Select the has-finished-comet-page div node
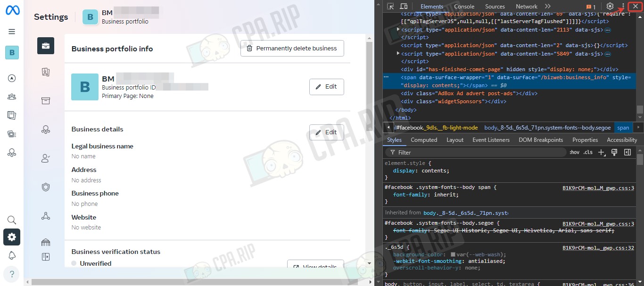This screenshot has width=644, height=286. (510, 69)
